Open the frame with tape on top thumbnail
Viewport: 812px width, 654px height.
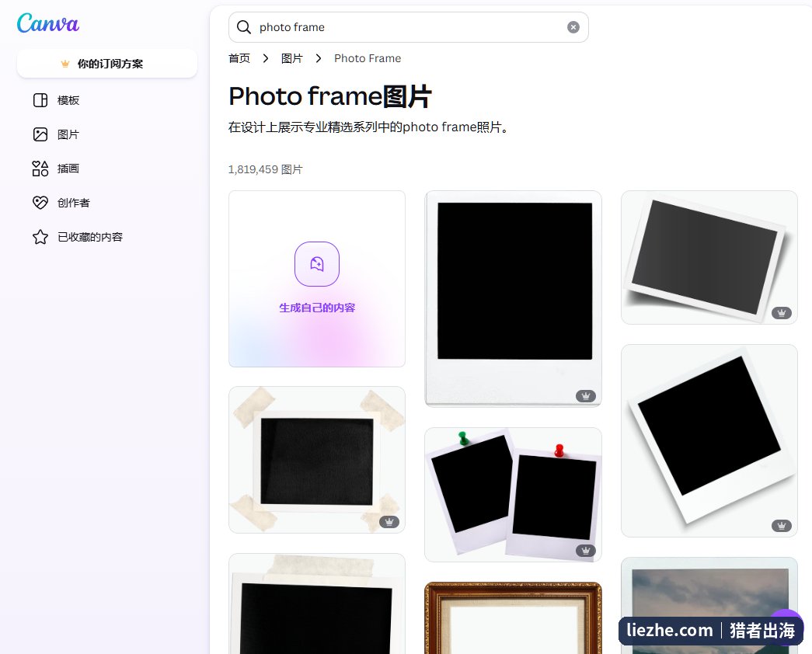(x=317, y=604)
